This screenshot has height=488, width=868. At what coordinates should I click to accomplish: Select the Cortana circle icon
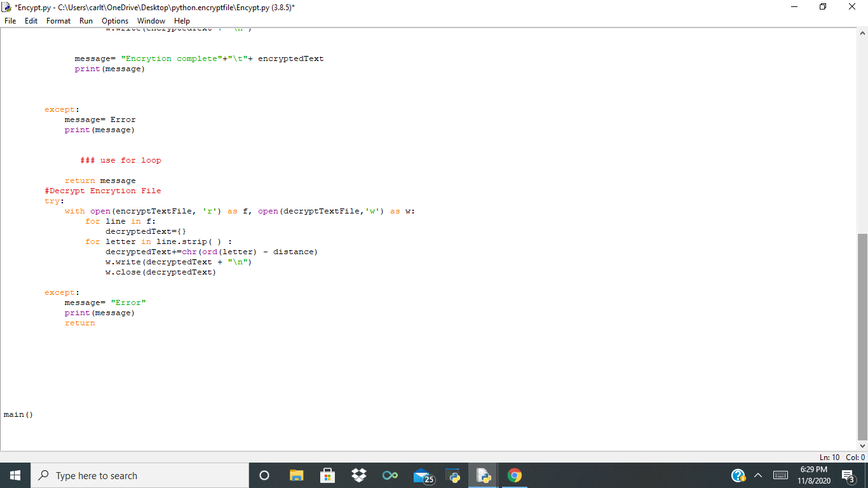coord(264,475)
